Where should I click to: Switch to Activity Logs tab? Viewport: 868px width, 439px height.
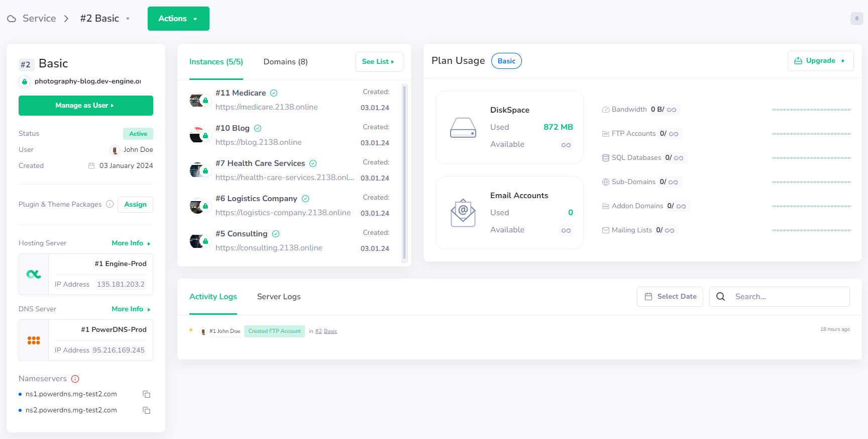pyautogui.click(x=213, y=297)
